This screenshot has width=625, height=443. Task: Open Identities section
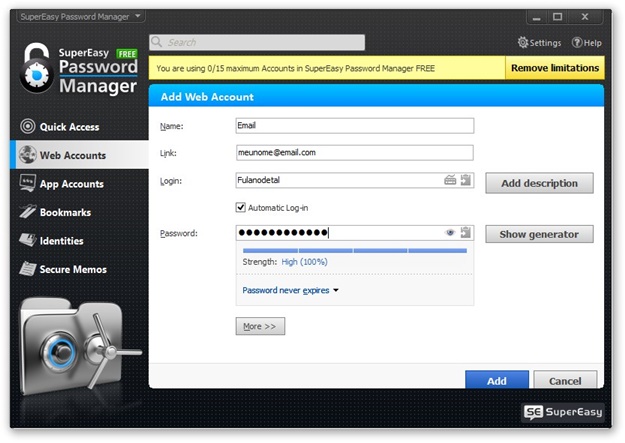pyautogui.click(x=79, y=241)
